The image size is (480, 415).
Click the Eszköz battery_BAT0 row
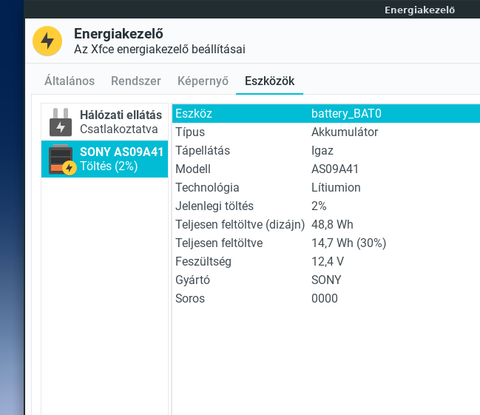point(326,114)
